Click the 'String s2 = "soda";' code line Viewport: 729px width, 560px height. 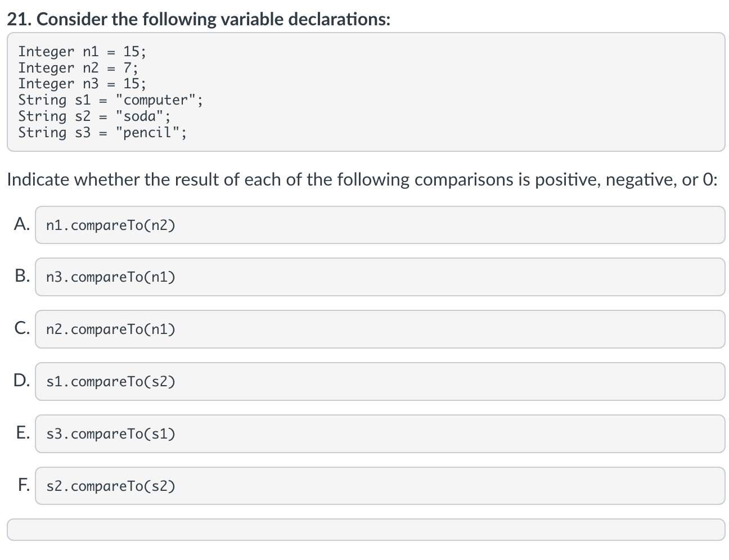(x=94, y=116)
